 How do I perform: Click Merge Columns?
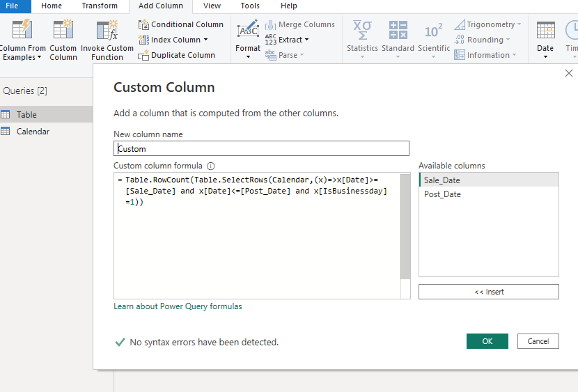[x=299, y=24]
